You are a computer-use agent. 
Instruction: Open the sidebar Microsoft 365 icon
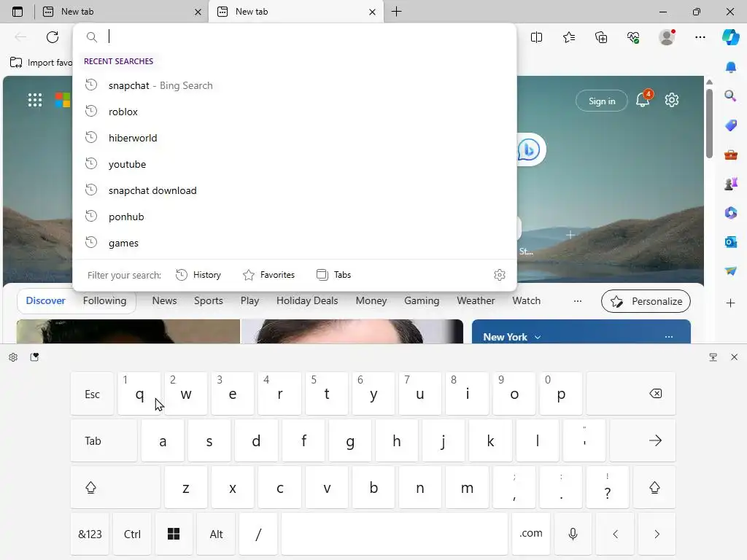coord(731,212)
